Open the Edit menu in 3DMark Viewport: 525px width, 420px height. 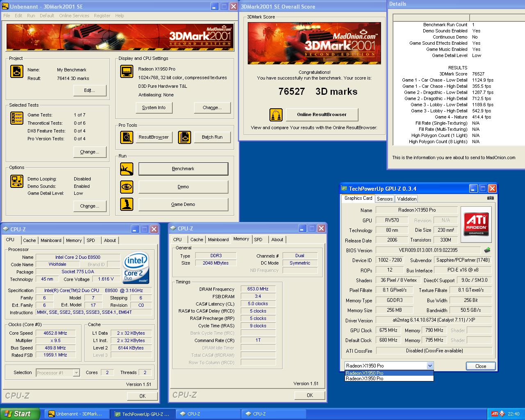pos(18,16)
